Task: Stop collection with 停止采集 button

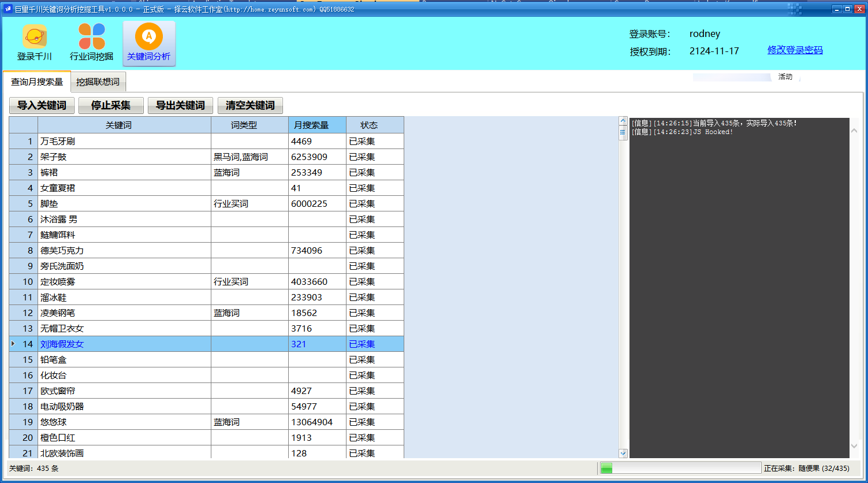Action: [111, 105]
